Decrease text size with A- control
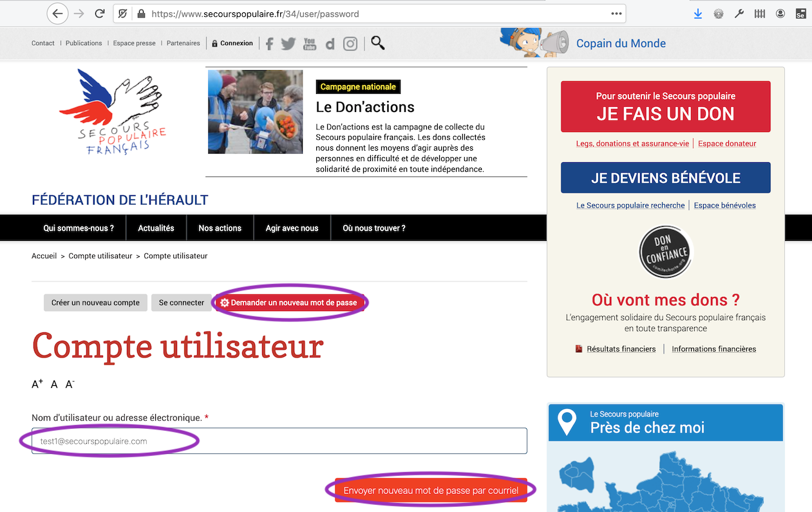 click(x=70, y=384)
